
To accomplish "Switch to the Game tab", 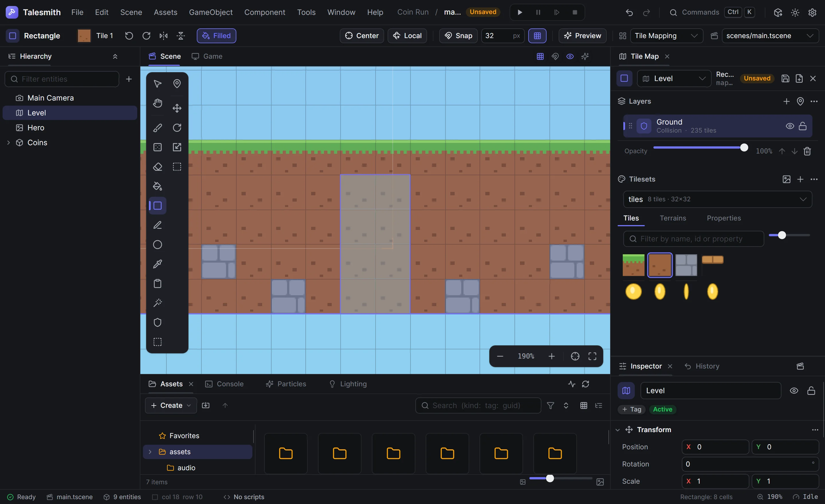I will [x=207, y=56].
